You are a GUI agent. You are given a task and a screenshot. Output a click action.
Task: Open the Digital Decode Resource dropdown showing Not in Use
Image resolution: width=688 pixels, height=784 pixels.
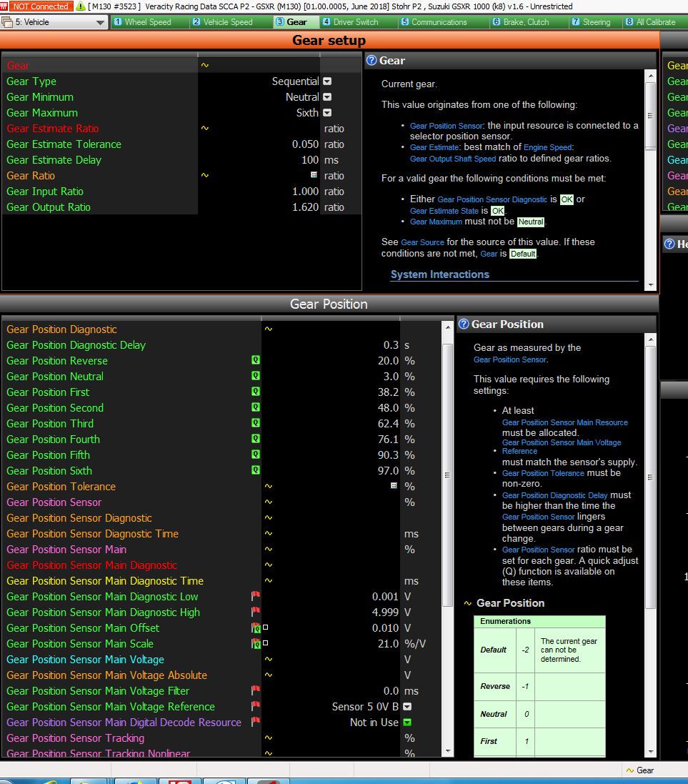[x=407, y=722]
